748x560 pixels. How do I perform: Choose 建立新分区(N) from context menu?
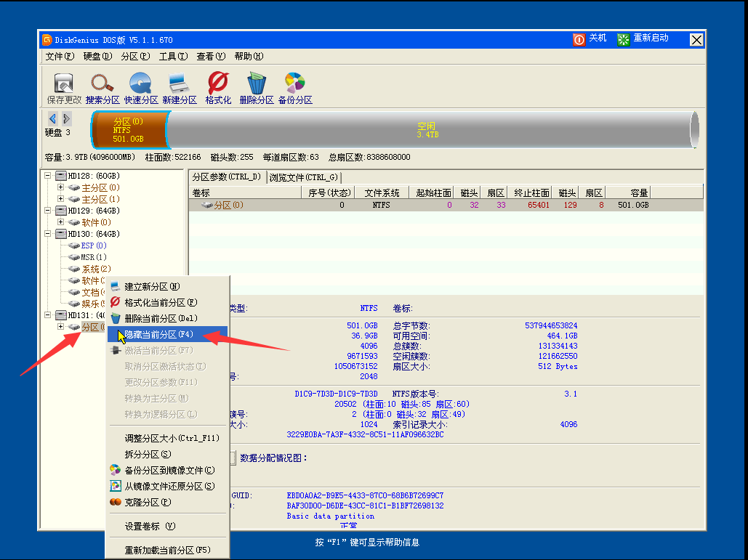coord(167,286)
